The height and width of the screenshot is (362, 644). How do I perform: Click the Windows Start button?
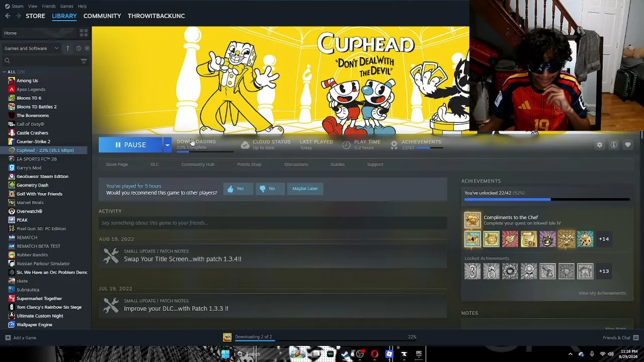[225, 354]
